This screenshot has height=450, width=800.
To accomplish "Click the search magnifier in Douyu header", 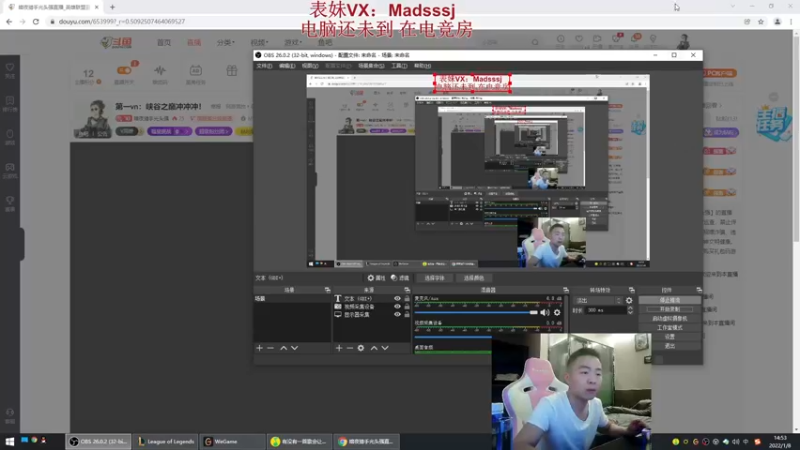I will [535, 42].
